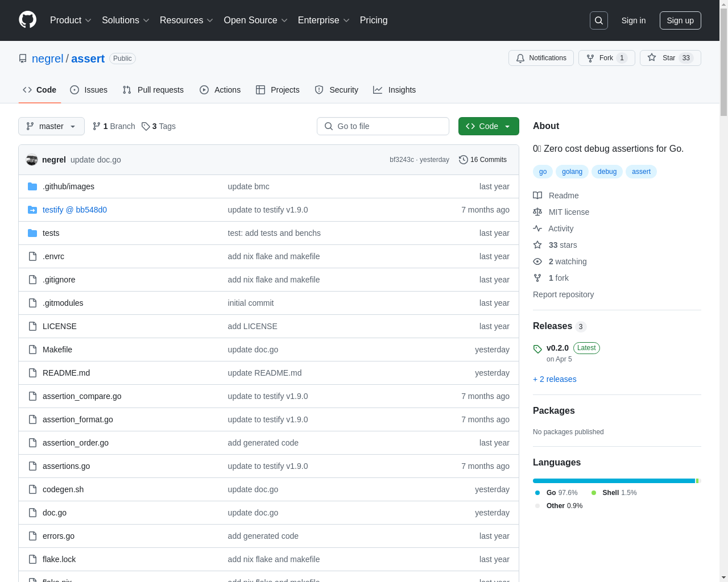
Task: Click the file icon beside flake.lock
Action: click(32, 559)
